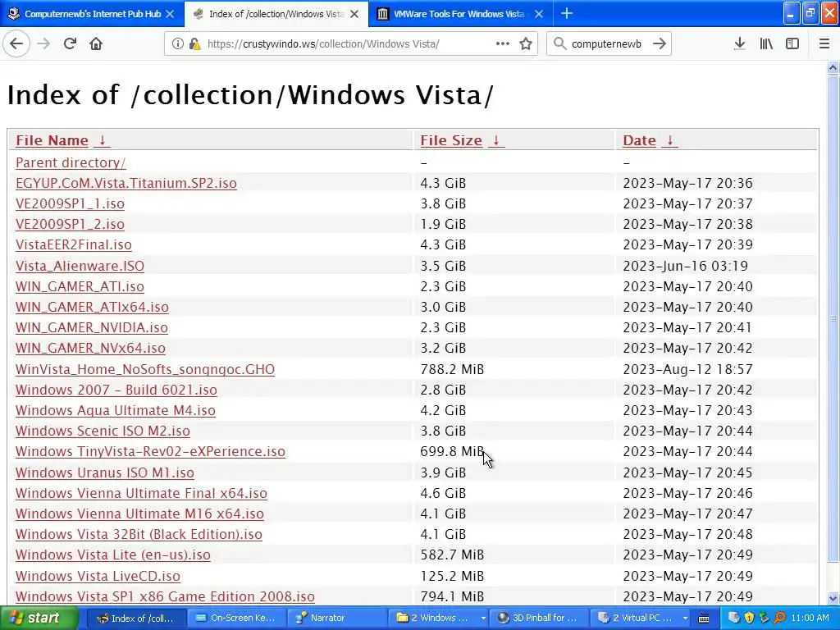Switch to On-Screen Keyboard taskbar button
The image size is (840, 630).
tap(235, 618)
